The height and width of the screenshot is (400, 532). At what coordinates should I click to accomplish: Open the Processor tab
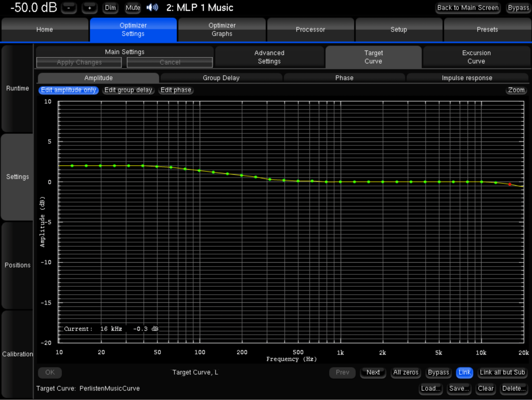(x=311, y=30)
